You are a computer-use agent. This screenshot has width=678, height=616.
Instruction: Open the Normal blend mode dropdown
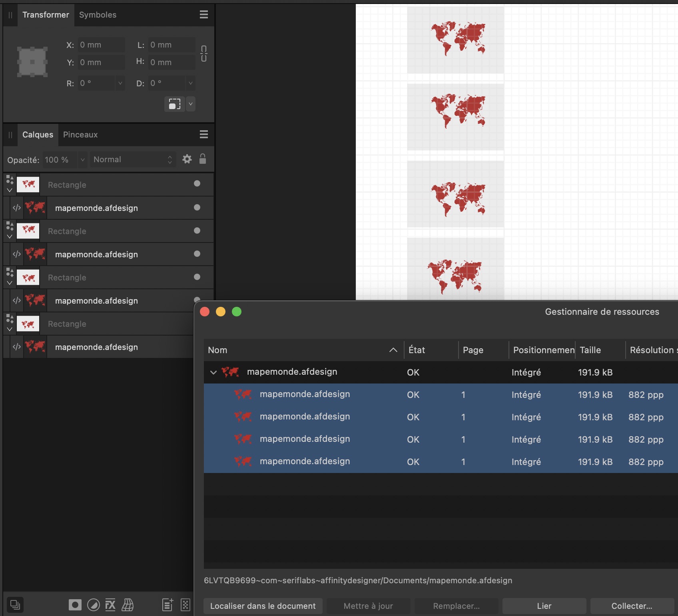(133, 159)
